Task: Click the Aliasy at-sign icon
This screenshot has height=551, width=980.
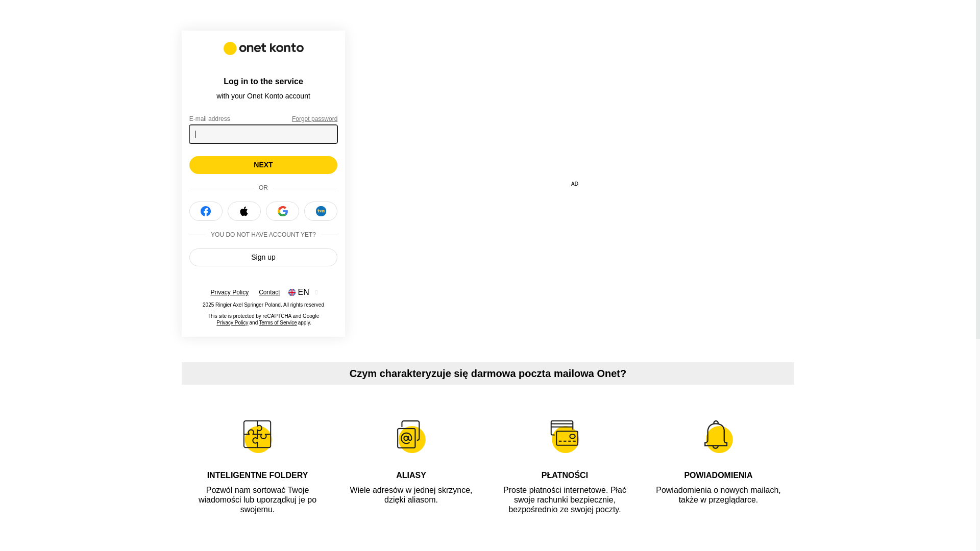Action: pos(411,436)
